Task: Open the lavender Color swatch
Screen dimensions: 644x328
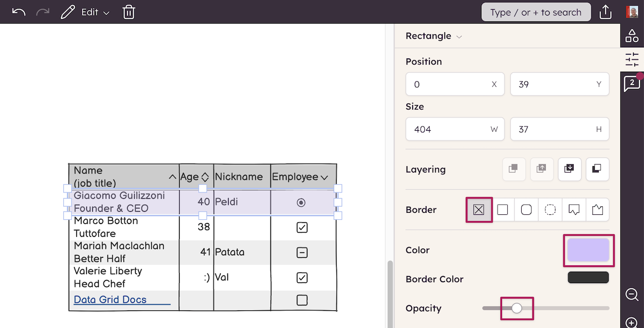Action: click(x=588, y=250)
